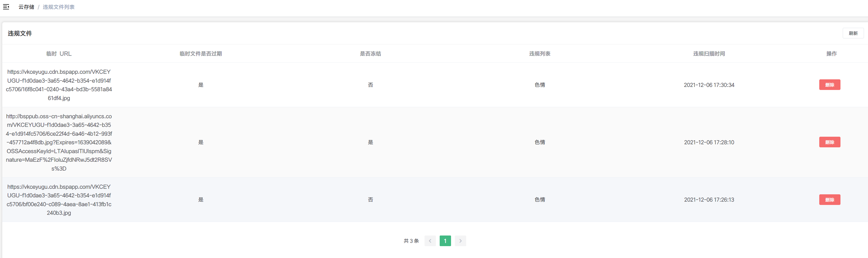Click the 操作 column header
This screenshot has width=868, height=258.
(832, 54)
